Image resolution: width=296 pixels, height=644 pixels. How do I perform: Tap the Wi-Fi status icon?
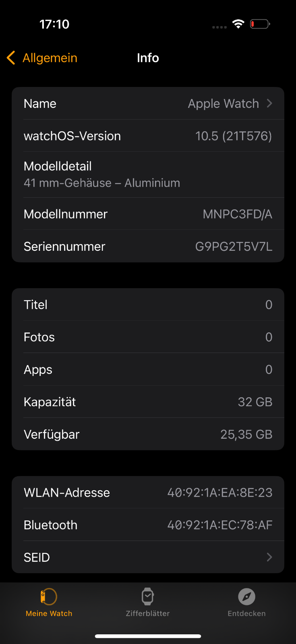point(238,24)
